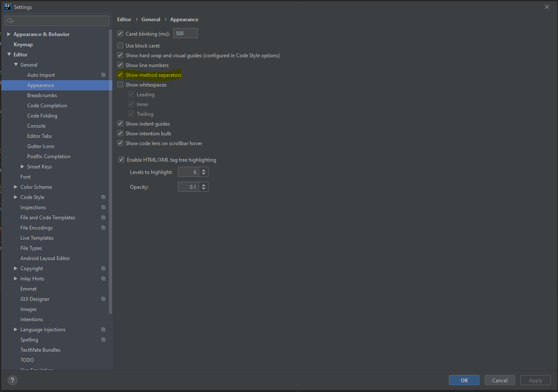Click the magnifier icon in the search box
The width and height of the screenshot is (558, 392).
[9, 20]
